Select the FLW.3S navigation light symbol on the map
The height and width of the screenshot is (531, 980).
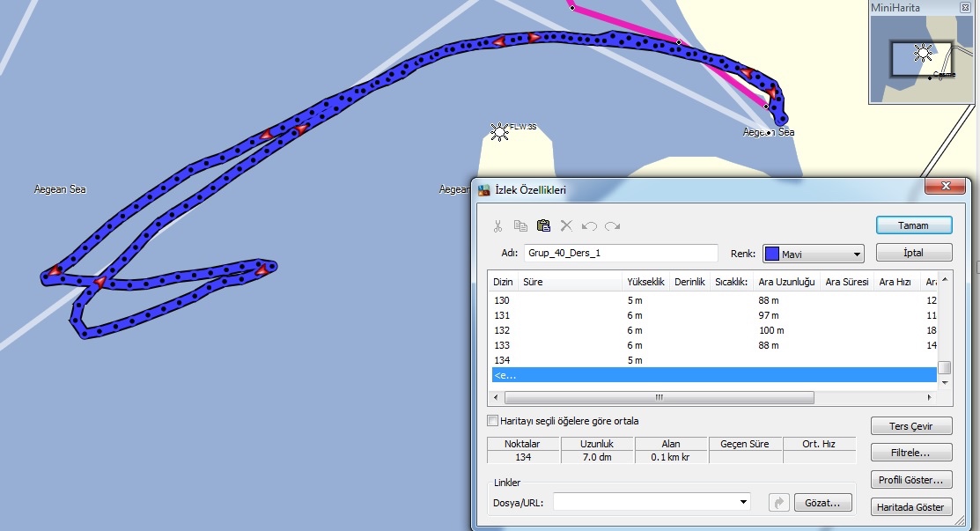click(x=499, y=132)
